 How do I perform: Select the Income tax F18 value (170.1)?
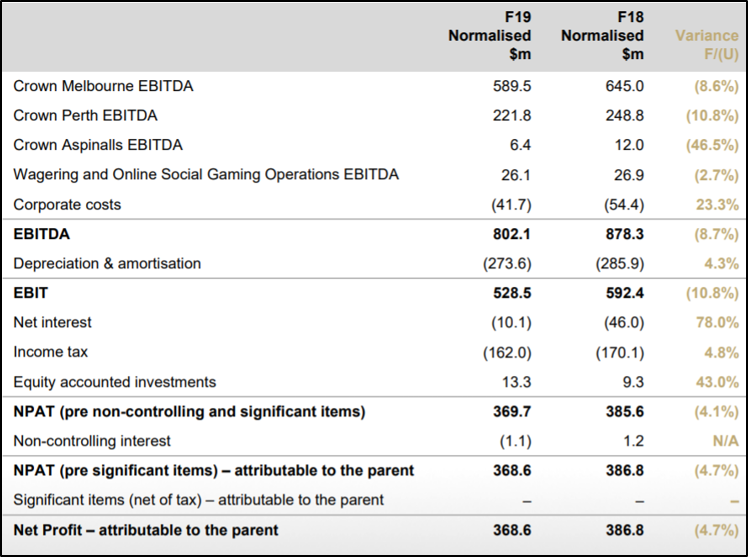click(x=620, y=353)
